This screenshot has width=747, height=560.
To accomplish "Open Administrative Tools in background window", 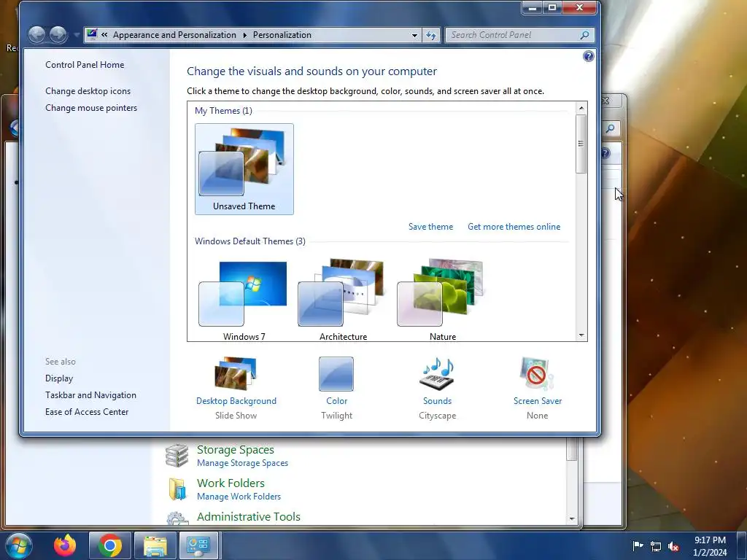I will [x=248, y=517].
